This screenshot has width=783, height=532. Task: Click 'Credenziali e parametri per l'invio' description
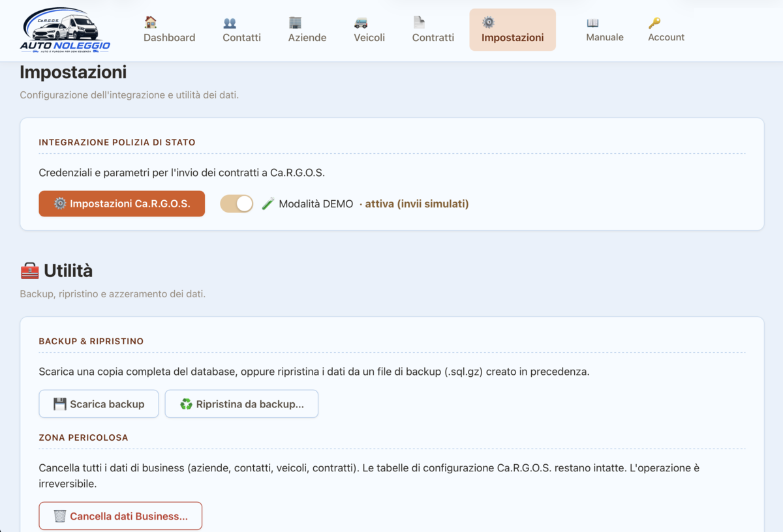(x=181, y=173)
